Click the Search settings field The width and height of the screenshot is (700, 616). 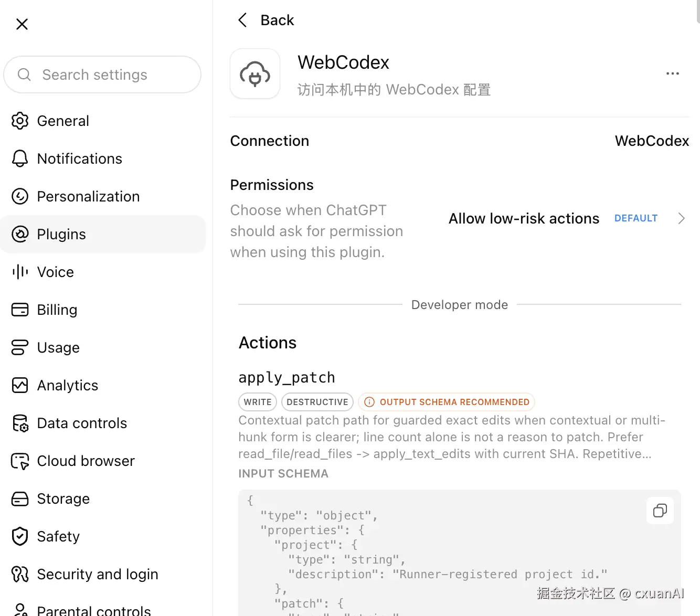coord(102,75)
